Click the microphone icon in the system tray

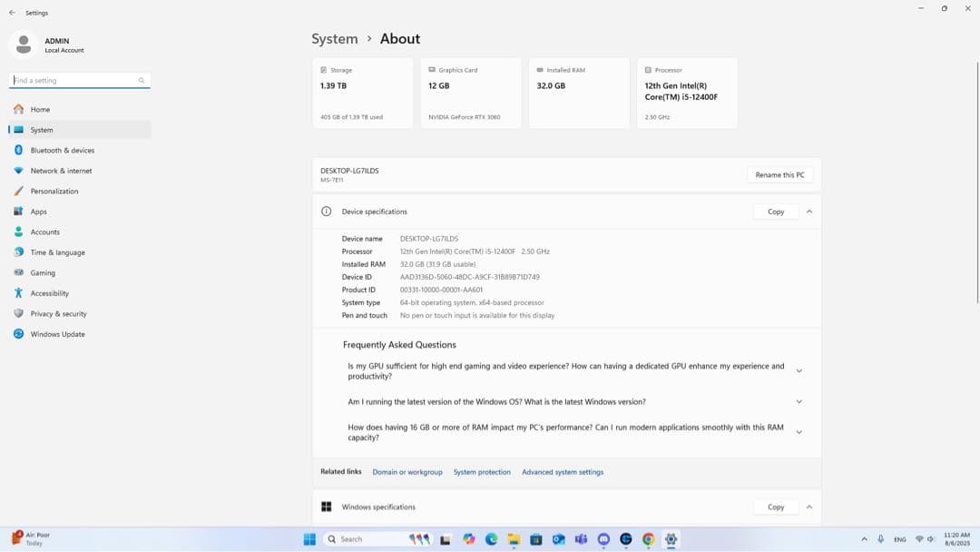pos(880,538)
